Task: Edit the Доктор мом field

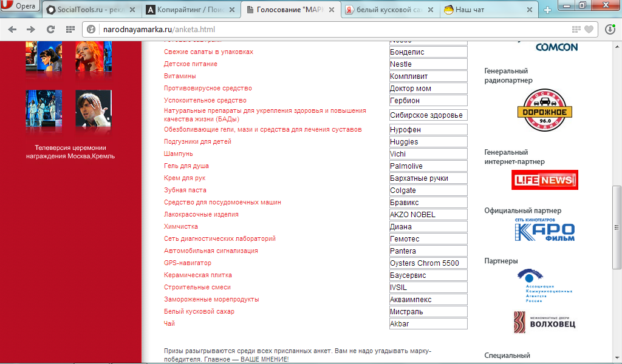Action: coord(428,89)
